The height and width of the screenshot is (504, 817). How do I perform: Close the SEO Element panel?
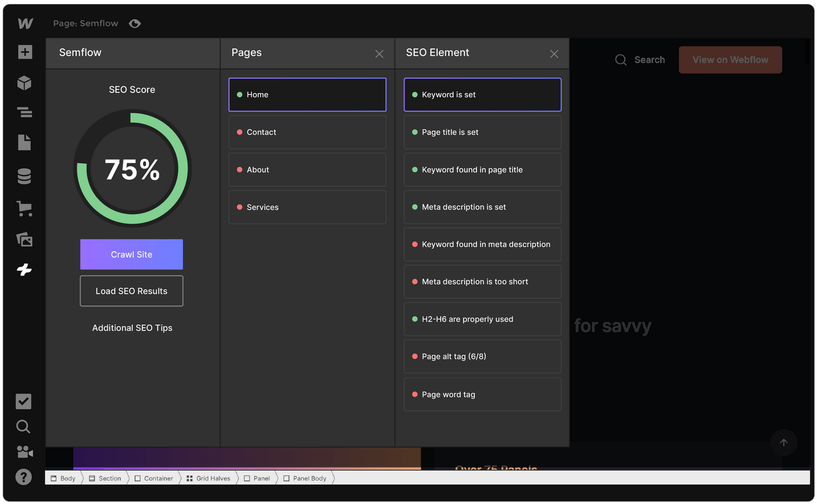tap(554, 54)
